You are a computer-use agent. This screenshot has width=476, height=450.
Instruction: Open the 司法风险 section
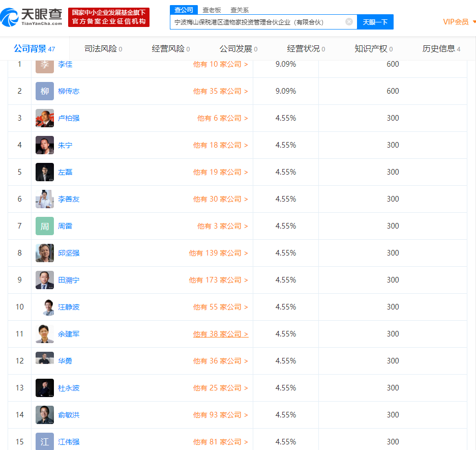103,49
